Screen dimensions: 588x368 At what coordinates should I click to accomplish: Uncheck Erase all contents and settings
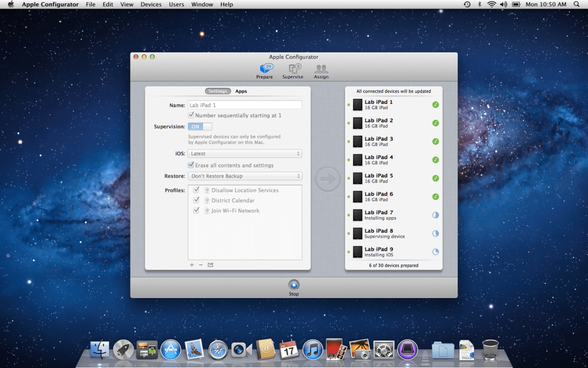pos(191,165)
